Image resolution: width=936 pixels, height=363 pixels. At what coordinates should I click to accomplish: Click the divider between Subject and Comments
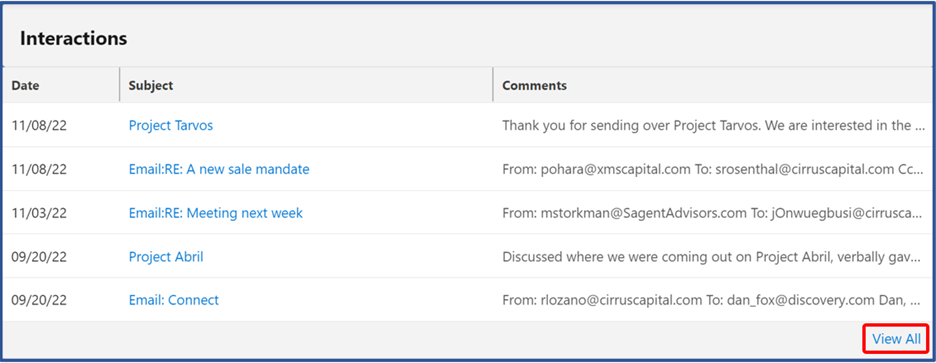pyautogui.click(x=493, y=85)
